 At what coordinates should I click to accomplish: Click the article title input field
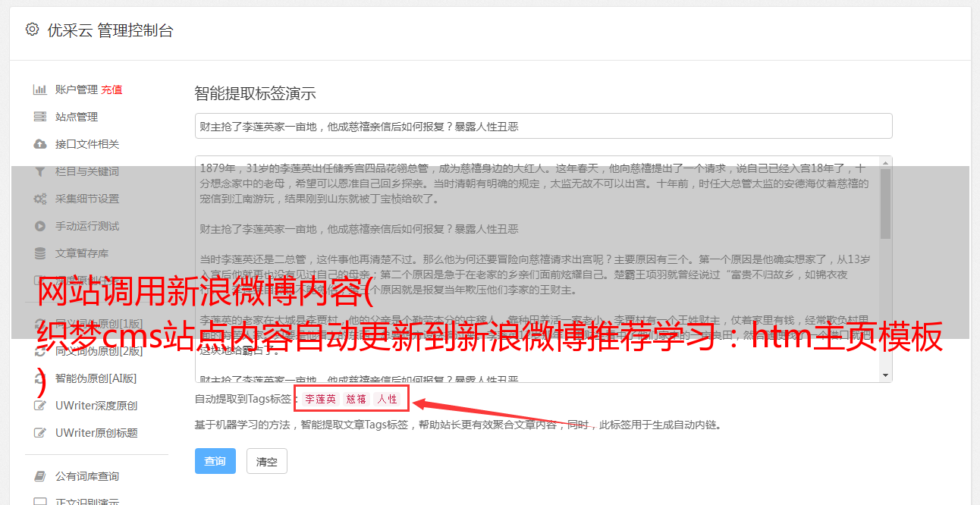tap(543, 126)
